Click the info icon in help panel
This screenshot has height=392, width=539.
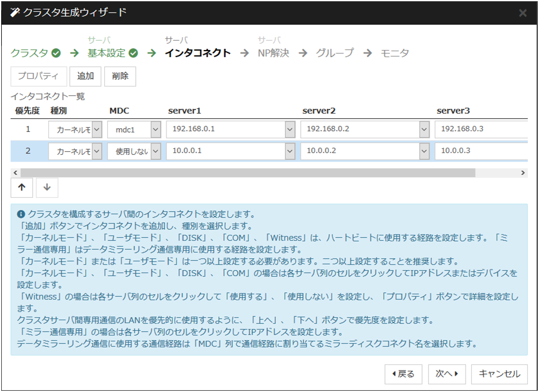coord(21,214)
